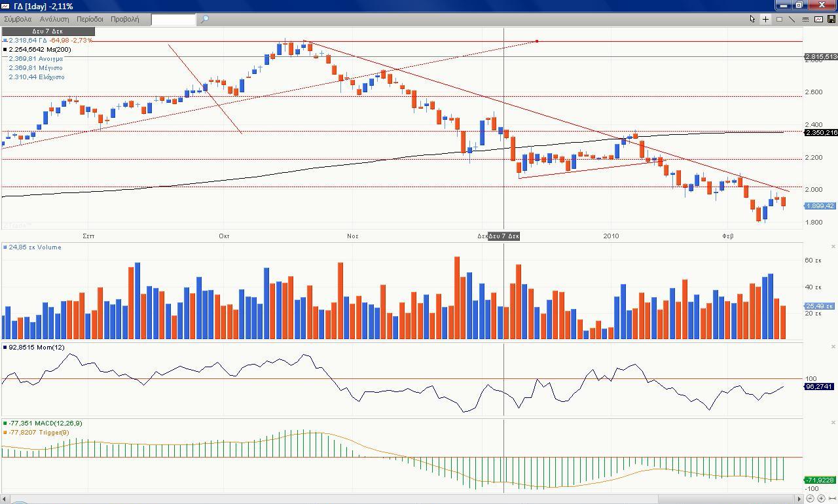Save chart with the floppy disk icon
The width and height of the screenshot is (838, 504).
point(831,19)
